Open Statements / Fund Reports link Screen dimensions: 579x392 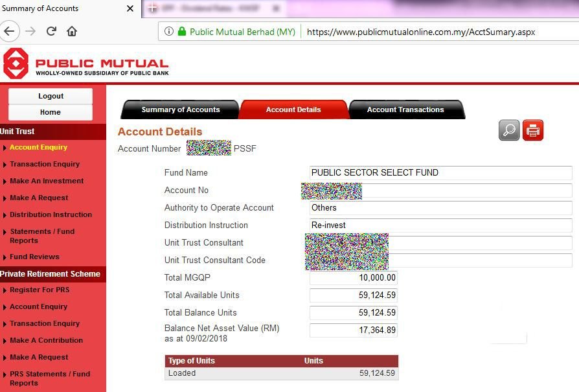tap(42, 236)
